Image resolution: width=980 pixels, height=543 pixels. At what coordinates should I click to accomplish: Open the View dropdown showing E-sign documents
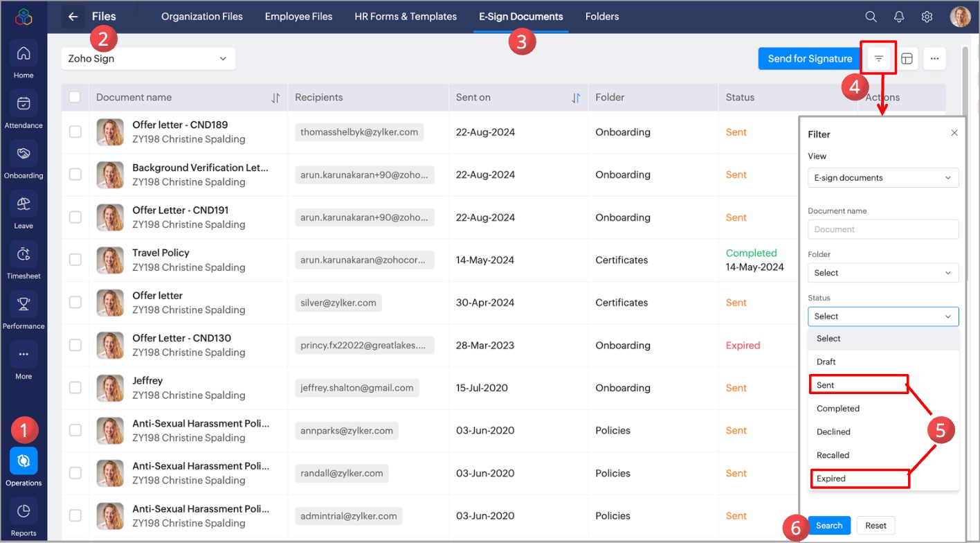[x=883, y=178]
